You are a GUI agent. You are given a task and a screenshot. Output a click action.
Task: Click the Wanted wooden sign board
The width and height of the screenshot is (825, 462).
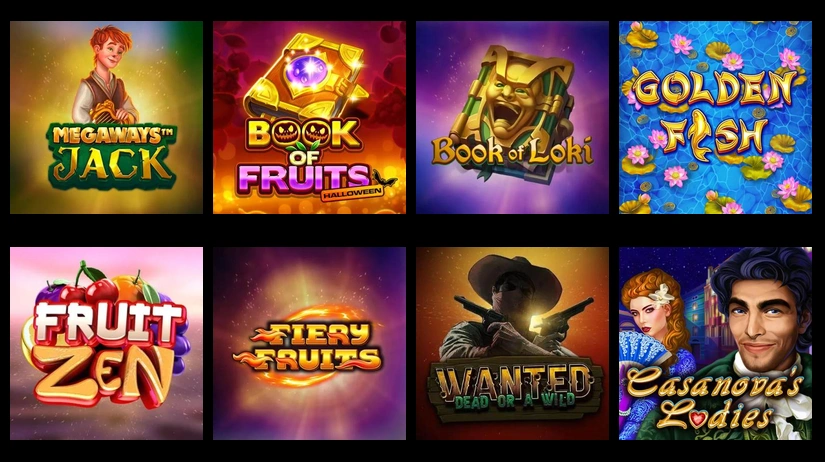pos(515,388)
